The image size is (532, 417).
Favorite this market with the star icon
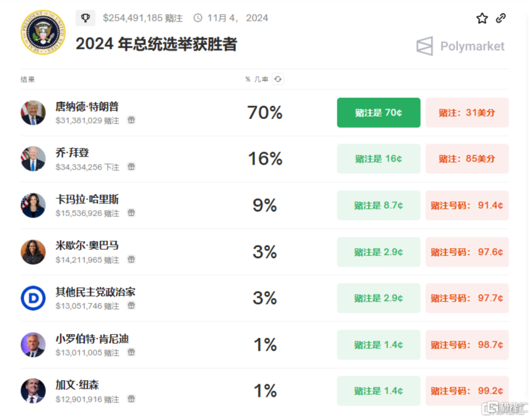pyautogui.click(x=482, y=18)
